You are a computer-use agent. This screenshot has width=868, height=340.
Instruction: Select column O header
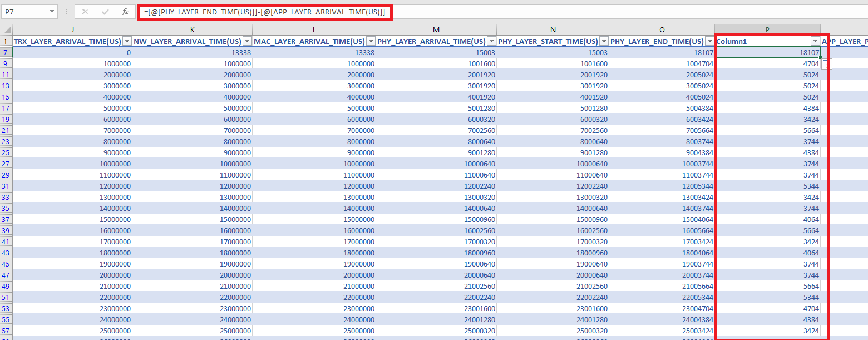point(662,29)
